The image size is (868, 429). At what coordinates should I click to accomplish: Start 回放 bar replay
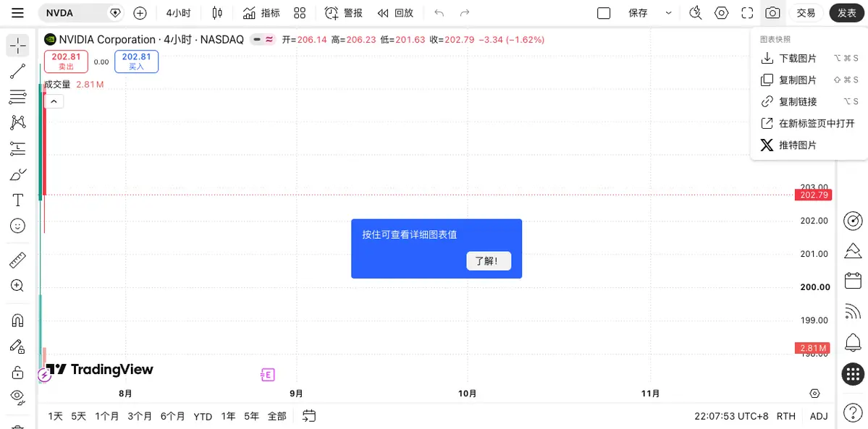tap(395, 13)
